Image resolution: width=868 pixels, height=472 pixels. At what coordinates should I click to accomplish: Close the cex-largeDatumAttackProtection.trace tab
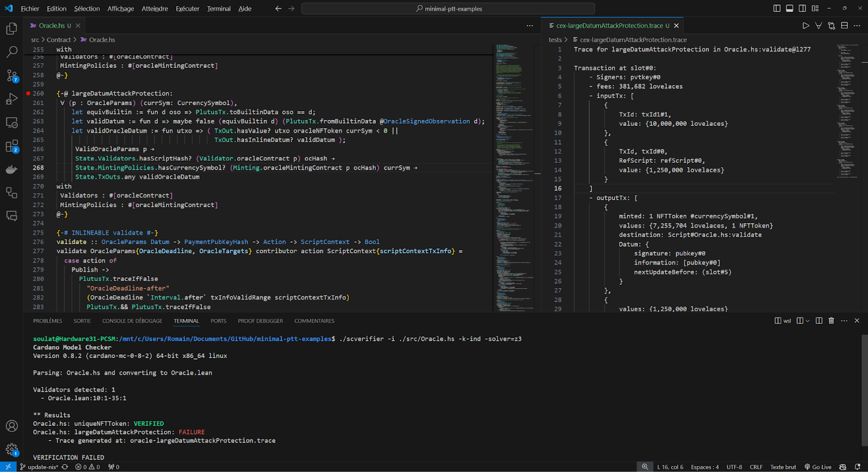676,25
